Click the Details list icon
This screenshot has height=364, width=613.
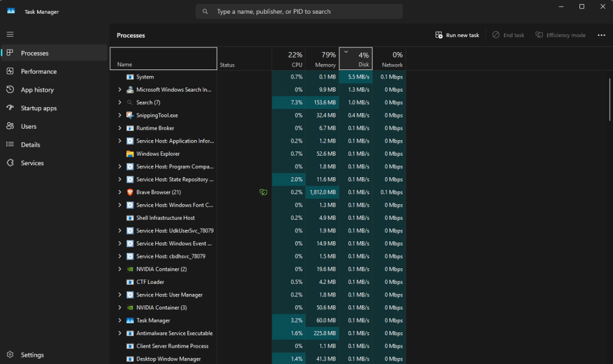pyautogui.click(x=10, y=144)
